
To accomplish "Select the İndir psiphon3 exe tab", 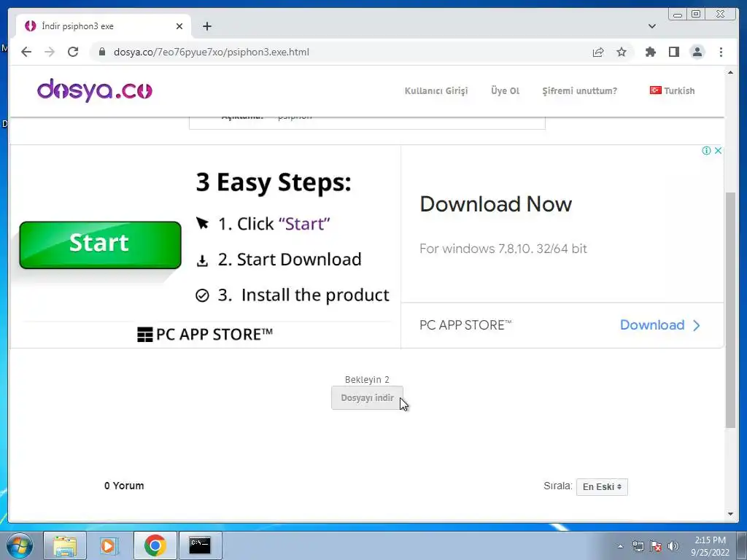I will pyautogui.click(x=104, y=26).
